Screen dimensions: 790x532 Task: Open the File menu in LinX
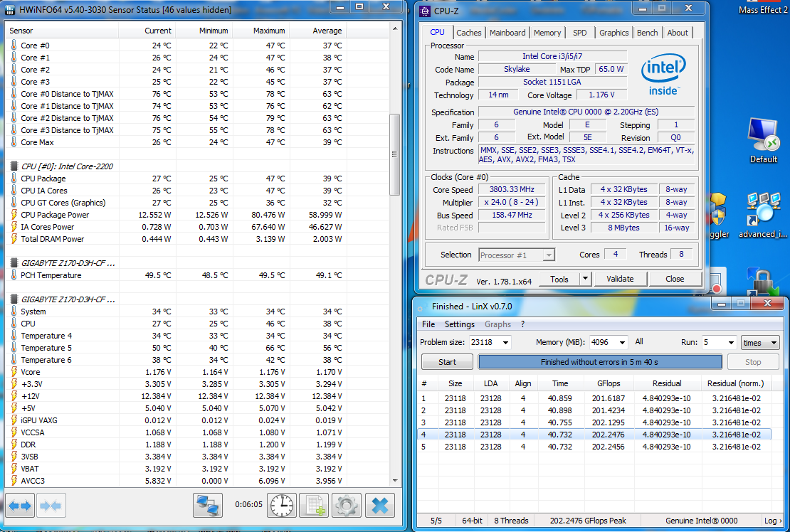(x=428, y=324)
